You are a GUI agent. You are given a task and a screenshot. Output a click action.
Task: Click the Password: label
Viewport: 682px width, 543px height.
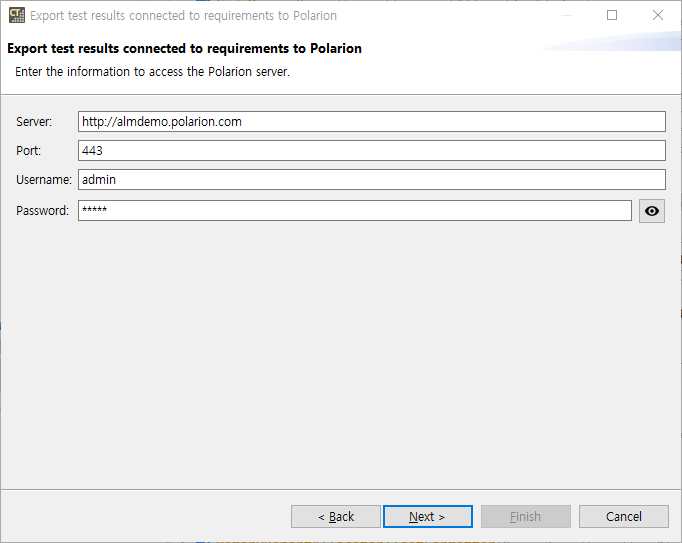[42, 211]
